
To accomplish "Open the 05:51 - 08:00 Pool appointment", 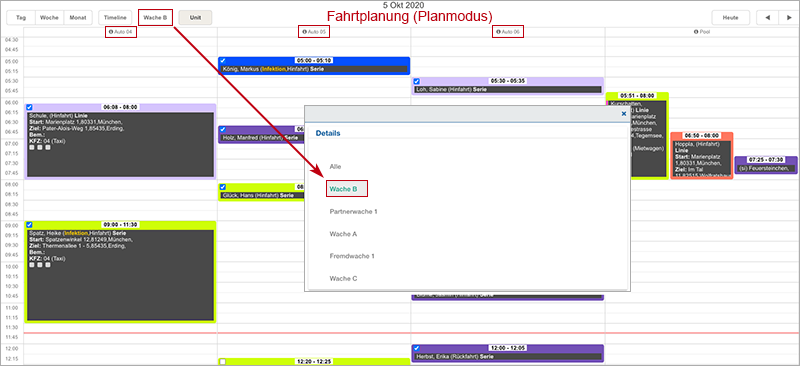I will [x=637, y=136].
